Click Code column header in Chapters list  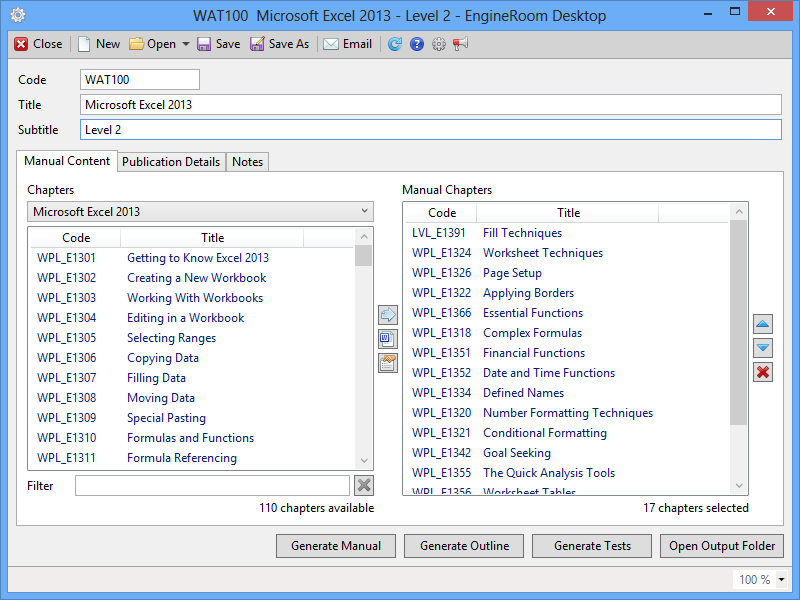click(76, 238)
